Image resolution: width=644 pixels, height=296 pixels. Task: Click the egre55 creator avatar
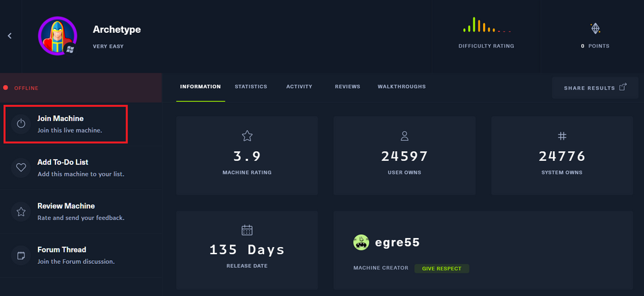click(x=361, y=243)
